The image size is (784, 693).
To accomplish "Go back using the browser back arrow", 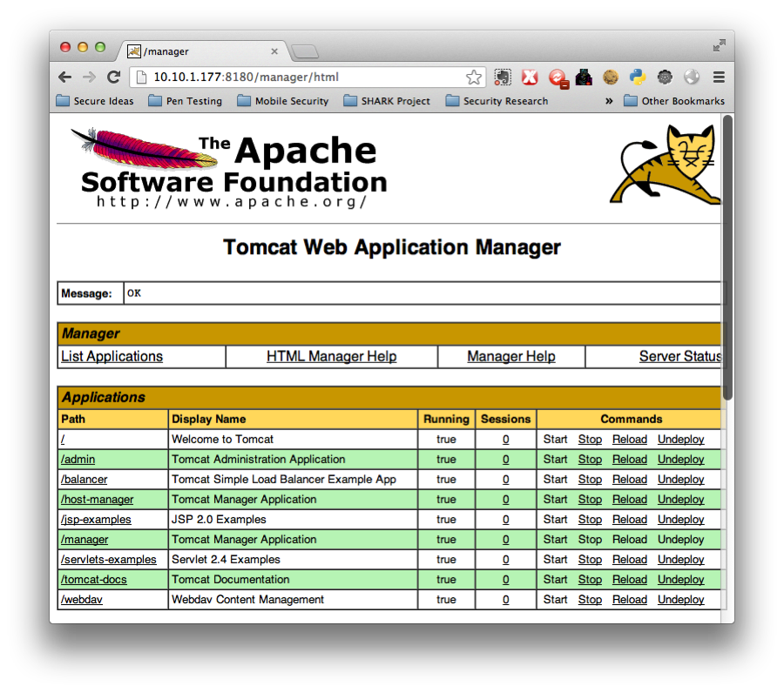I will coord(65,77).
